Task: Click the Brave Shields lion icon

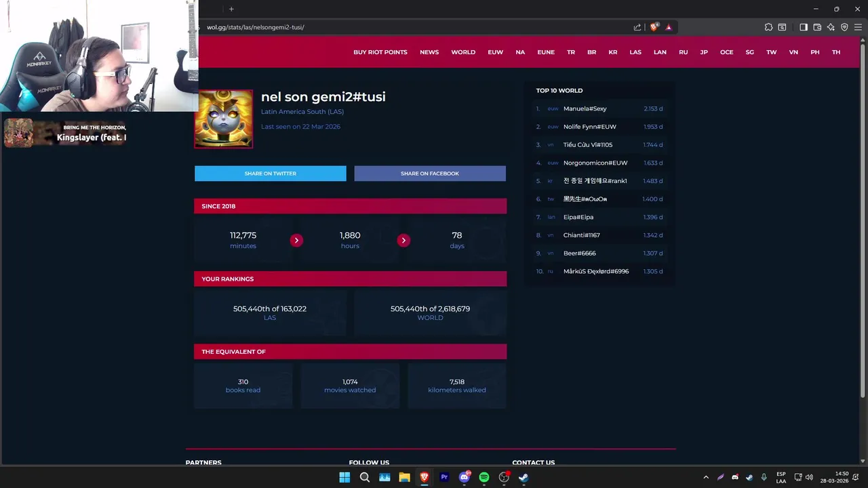Action: point(654,27)
